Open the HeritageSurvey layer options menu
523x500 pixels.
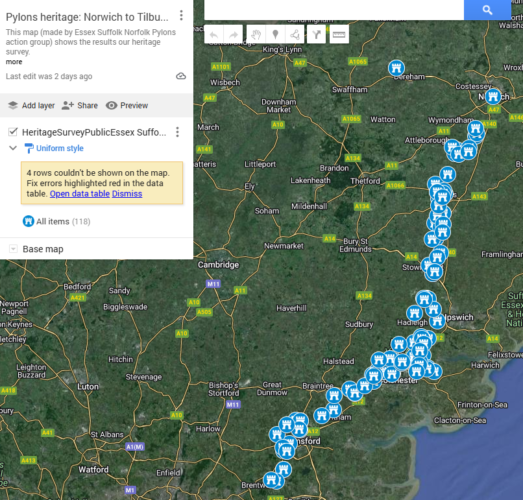(177, 132)
